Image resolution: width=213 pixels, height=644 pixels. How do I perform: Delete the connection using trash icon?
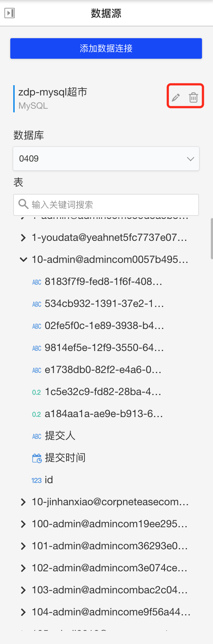tap(194, 97)
